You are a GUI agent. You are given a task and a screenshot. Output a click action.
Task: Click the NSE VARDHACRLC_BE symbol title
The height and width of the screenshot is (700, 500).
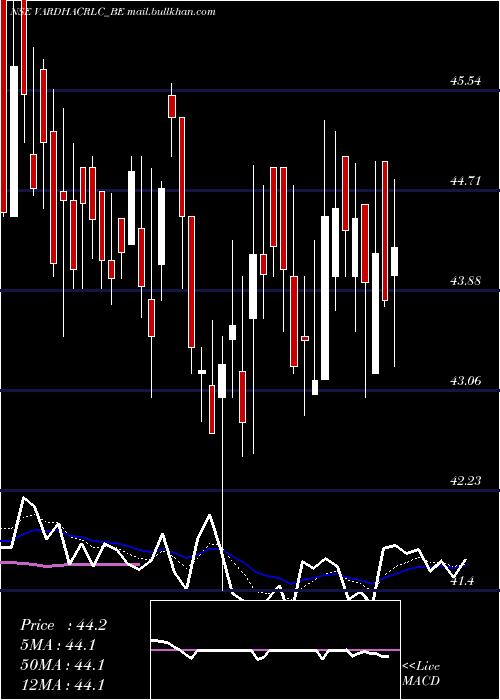tap(66, 12)
